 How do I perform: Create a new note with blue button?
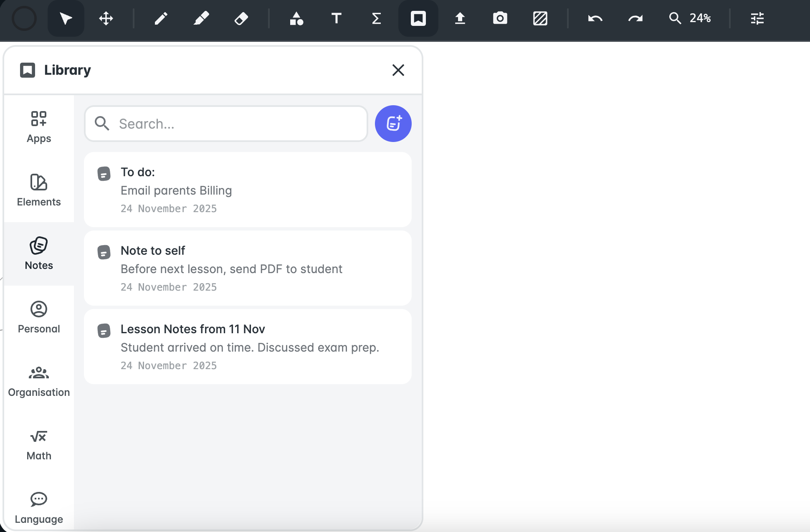[x=393, y=124]
